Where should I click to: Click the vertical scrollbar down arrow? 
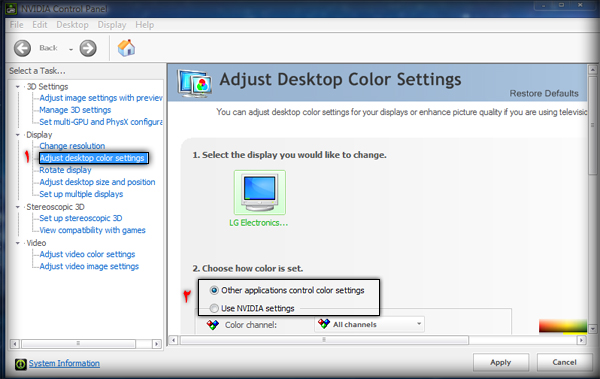pos(592,329)
